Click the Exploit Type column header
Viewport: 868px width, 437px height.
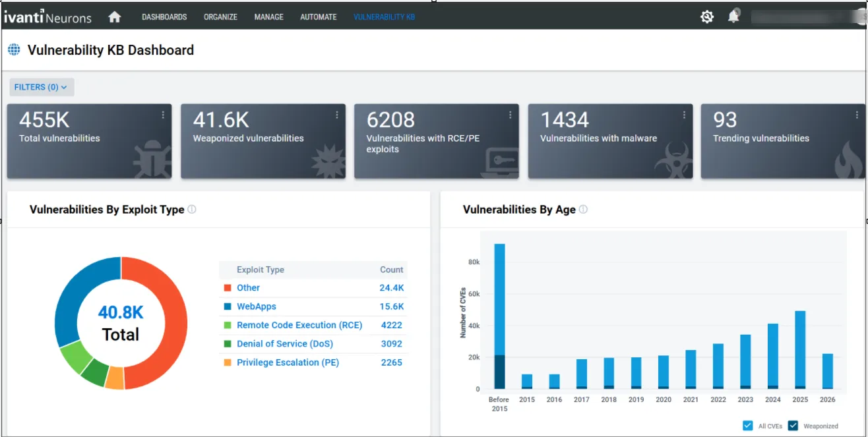click(261, 270)
